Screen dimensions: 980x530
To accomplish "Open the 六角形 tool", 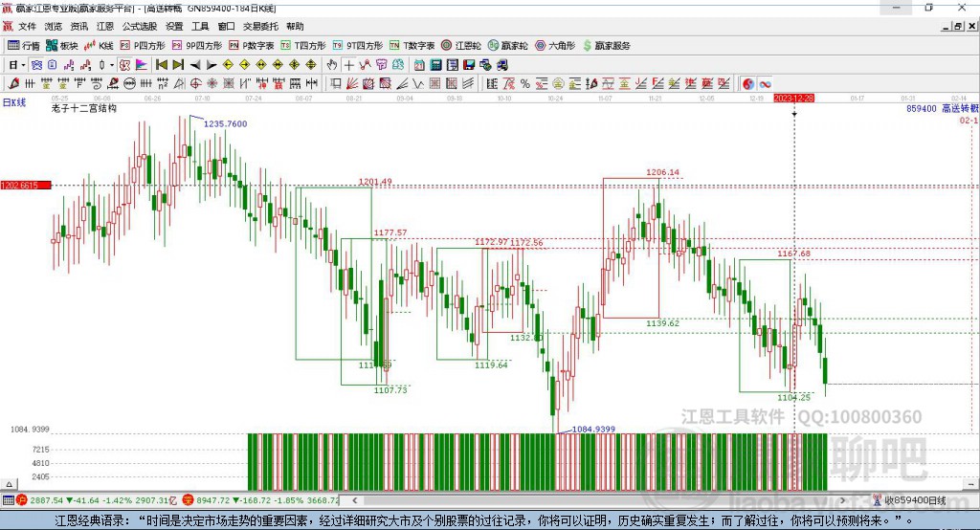I will [555, 46].
